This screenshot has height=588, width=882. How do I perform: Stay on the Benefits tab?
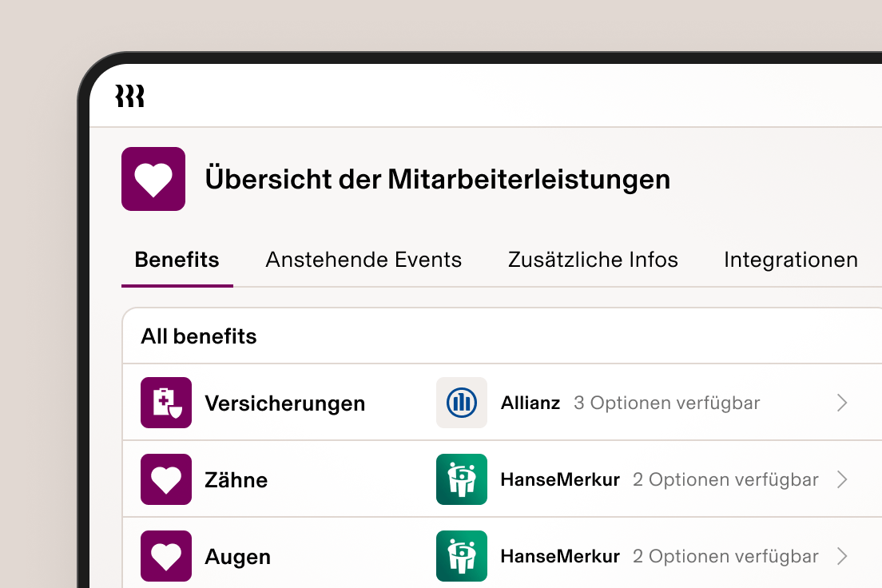point(177,260)
